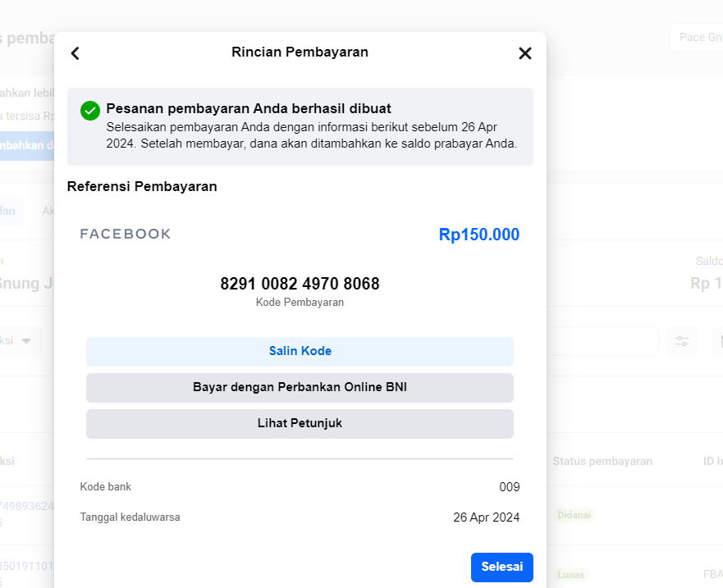Click the payment code 8291 0082 4970 8068
The width and height of the screenshot is (723, 588).
tap(300, 284)
